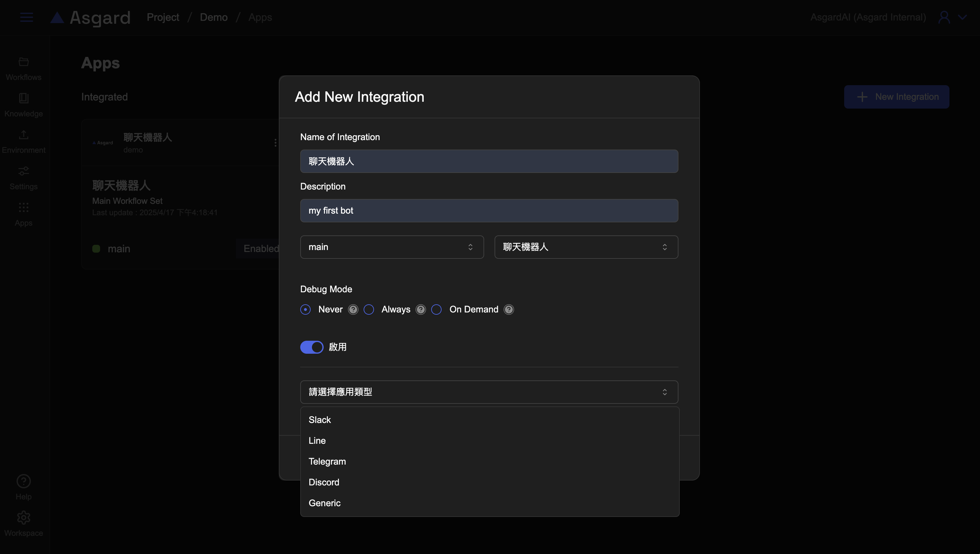Toggle the 啟用 enable switch
980x554 pixels.
[312, 347]
